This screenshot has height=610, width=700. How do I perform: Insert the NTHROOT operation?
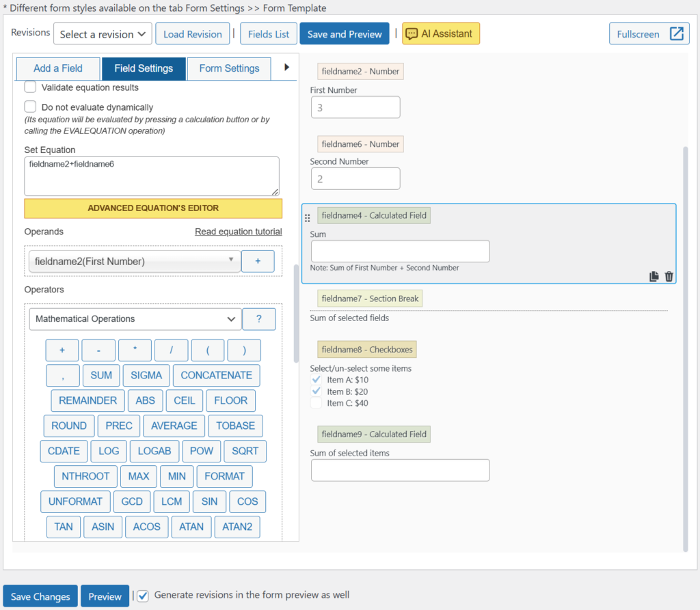click(x=85, y=477)
